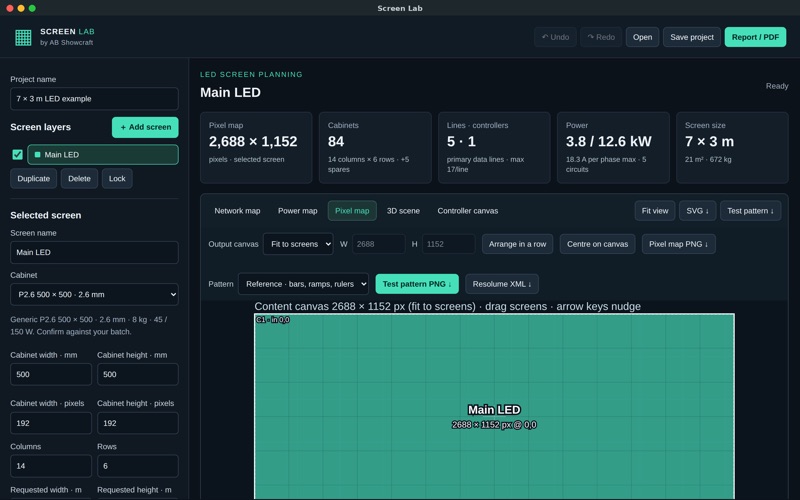This screenshot has width=800, height=500.
Task: Click the Rows input field
Action: click(x=138, y=466)
